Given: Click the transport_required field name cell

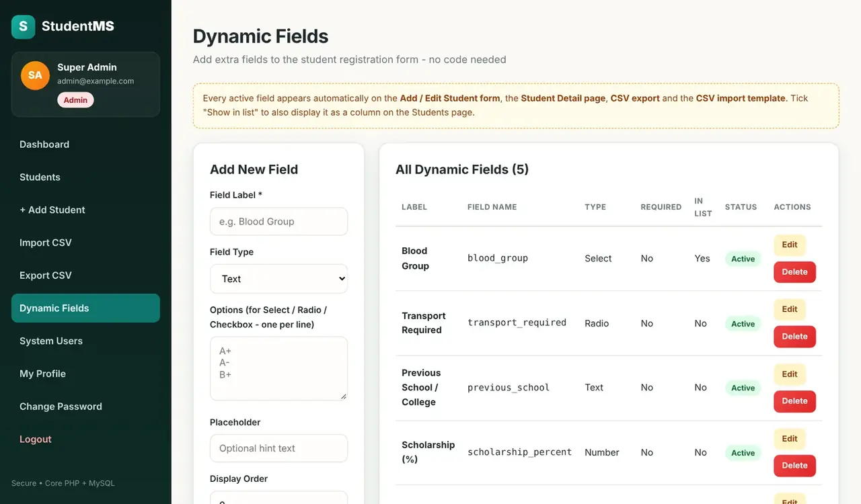Looking at the screenshot, I should [517, 323].
